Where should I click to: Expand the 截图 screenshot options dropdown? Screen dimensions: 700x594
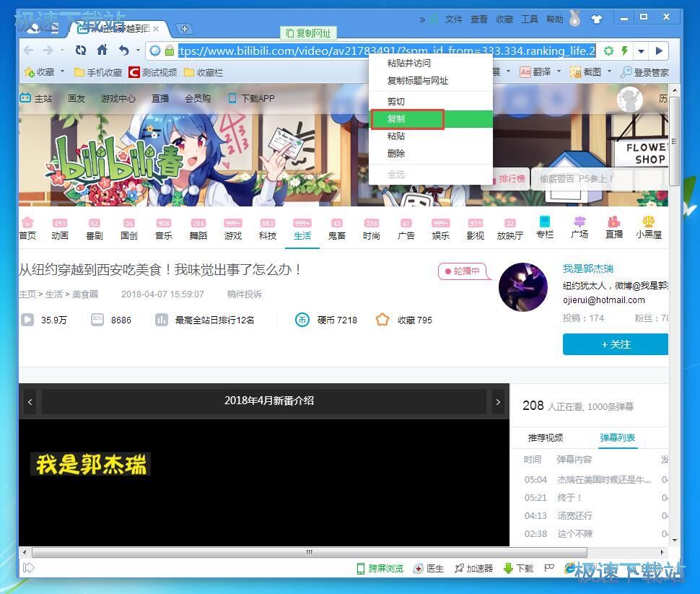point(609,71)
